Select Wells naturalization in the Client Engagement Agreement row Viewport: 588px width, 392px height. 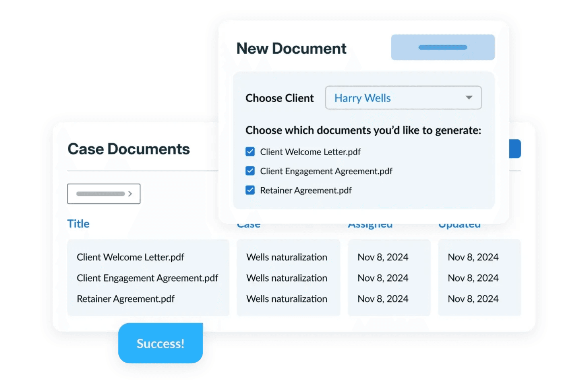(x=287, y=278)
